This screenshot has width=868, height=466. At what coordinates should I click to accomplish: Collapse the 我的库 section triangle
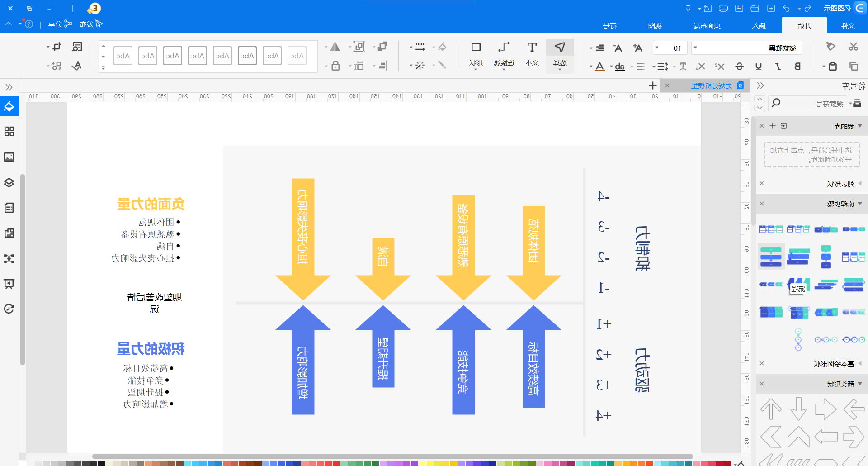coord(860,126)
